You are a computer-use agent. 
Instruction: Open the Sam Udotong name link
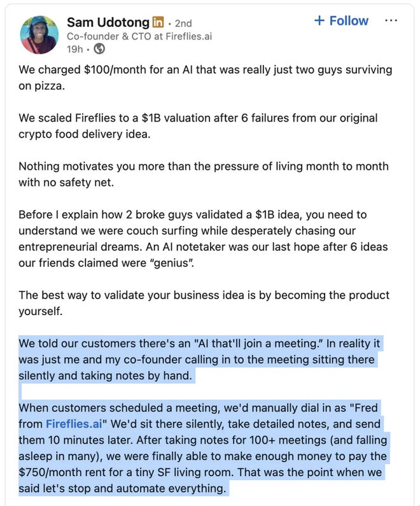click(108, 24)
